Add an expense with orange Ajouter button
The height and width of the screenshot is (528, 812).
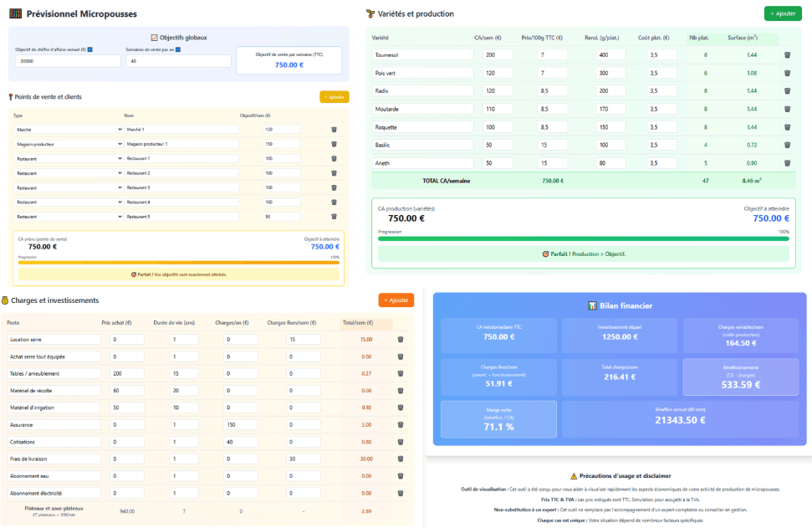396,300
